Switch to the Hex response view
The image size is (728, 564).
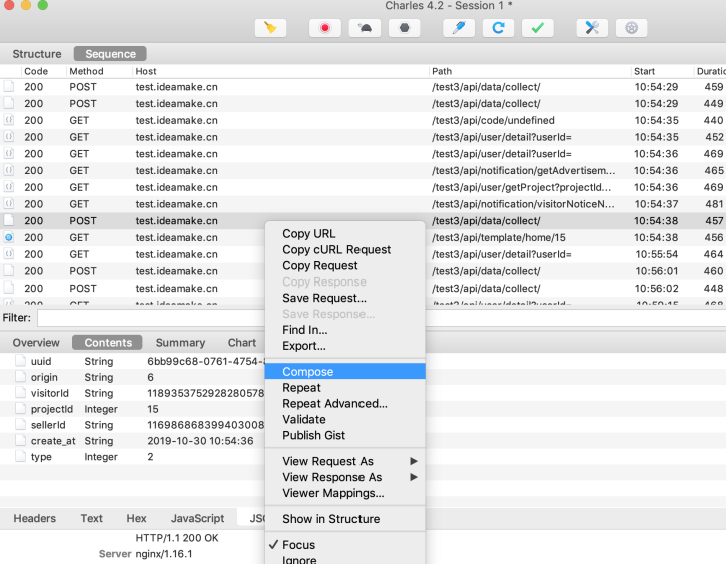coord(136,518)
